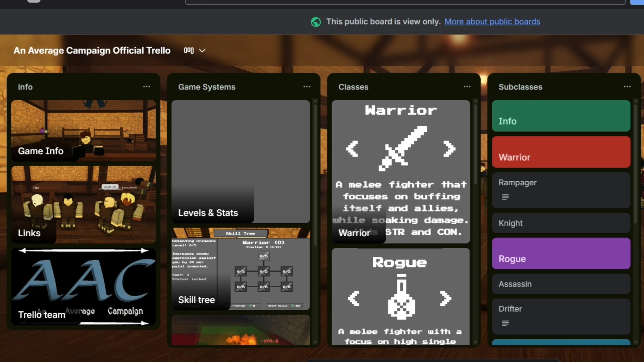Open the More about public boards link
This screenshot has width=644, height=362.
[x=492, y=22]
